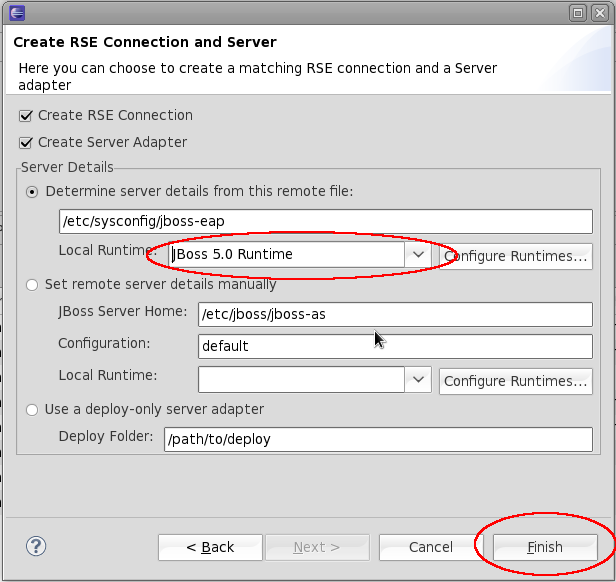Screen dimensions: 616x582
Task: Click the Finish button
Action: pyautogui.click(x=545, y=547)
